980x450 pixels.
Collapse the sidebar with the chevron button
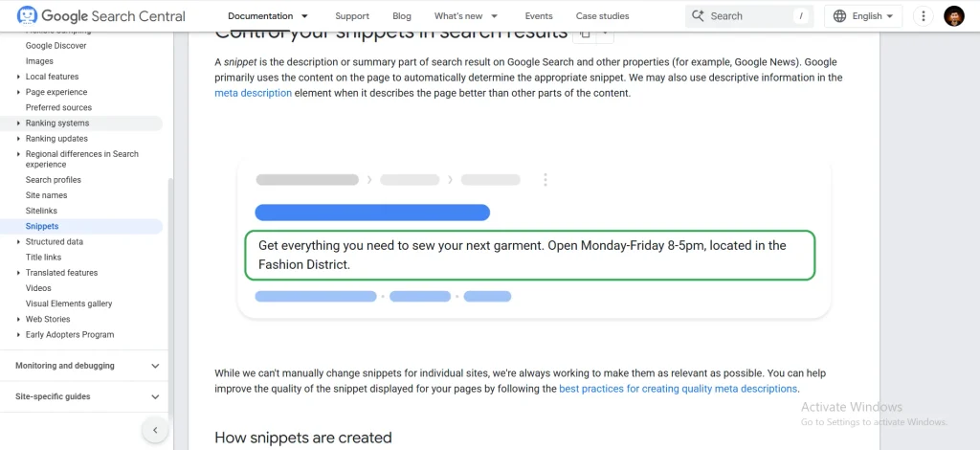pos(155,430)
